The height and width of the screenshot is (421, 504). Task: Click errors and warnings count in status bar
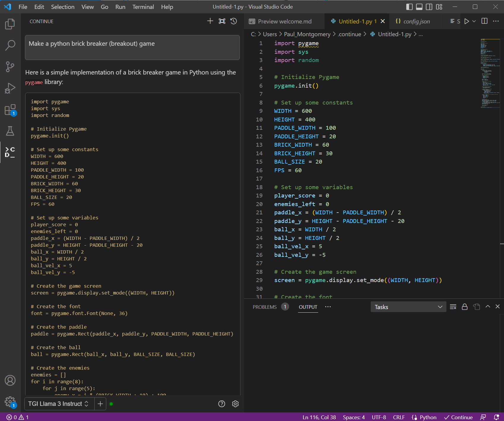[x=18, y=417]
